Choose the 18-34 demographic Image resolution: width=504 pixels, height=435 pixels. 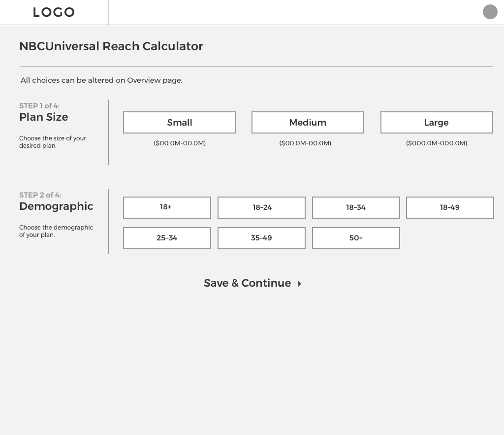coord(356,207)
